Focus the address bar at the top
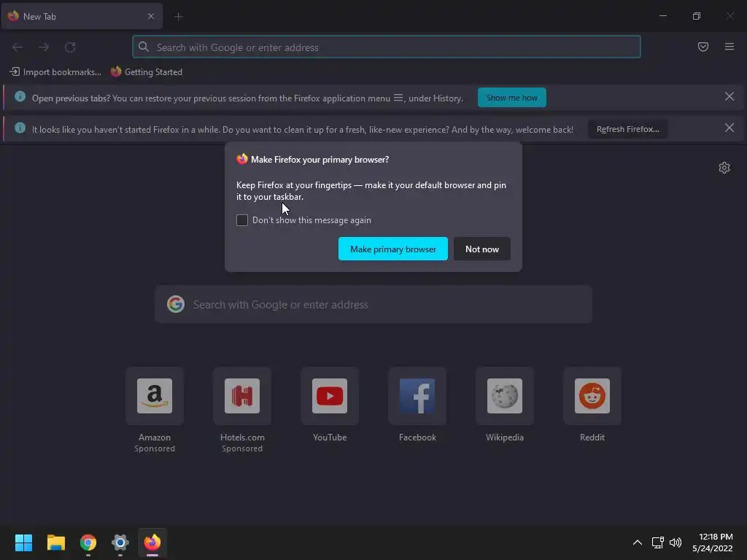This screenshot has width=747, height=560. pos(387,47)
